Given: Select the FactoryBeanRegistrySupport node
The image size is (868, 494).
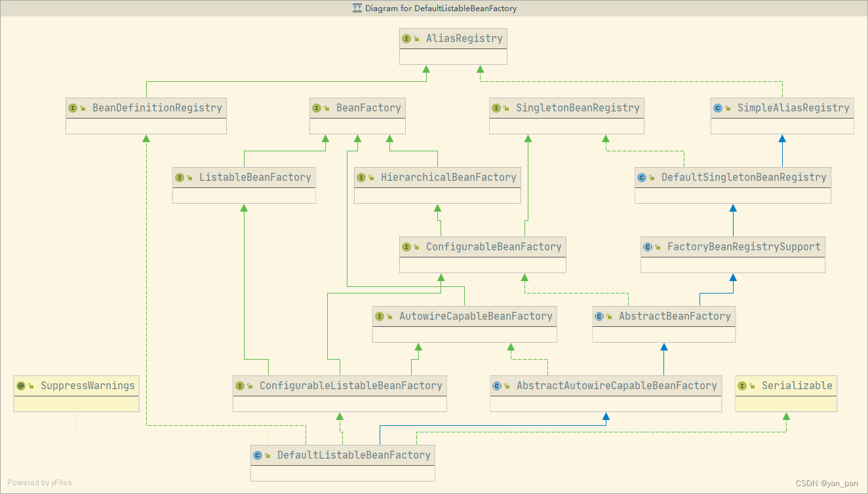Looking at the screenshot, I should [733, 255].
